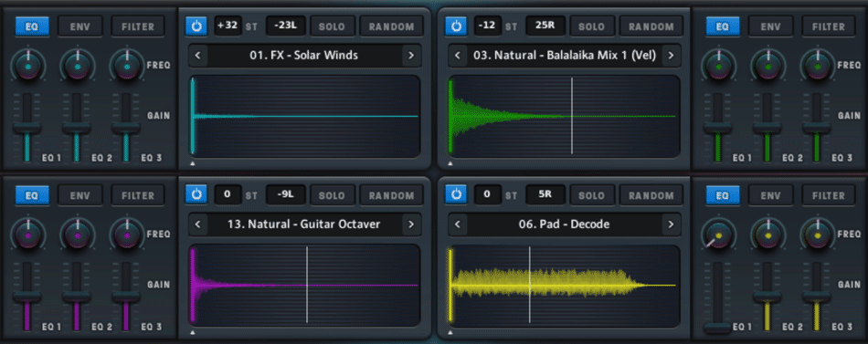Go to sample before Pad - Decode
868x344 pixels.
click(457, 224)
